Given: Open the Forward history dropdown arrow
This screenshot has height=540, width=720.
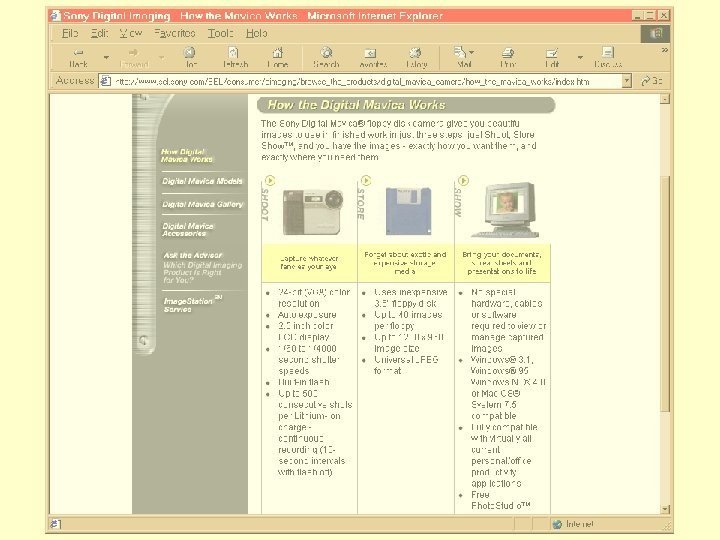Looking at the screenshot, I should click(162, 57).
